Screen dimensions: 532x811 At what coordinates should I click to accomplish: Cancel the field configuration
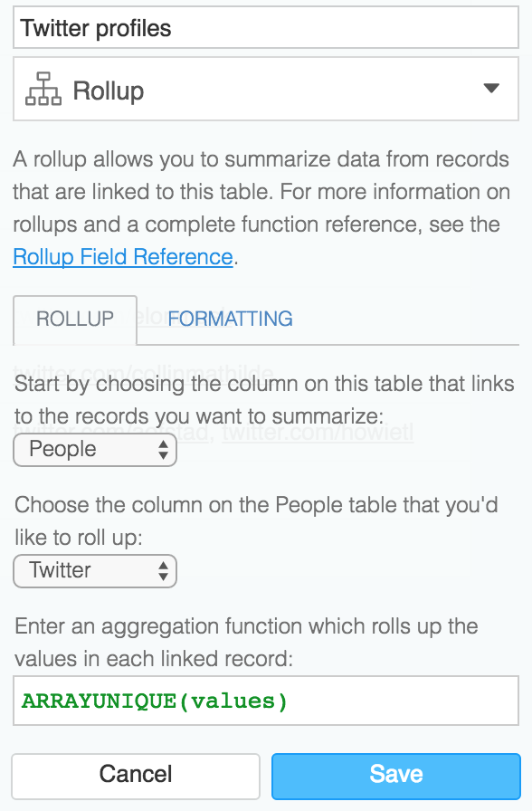pyautogui.click(x=136, y=776)
